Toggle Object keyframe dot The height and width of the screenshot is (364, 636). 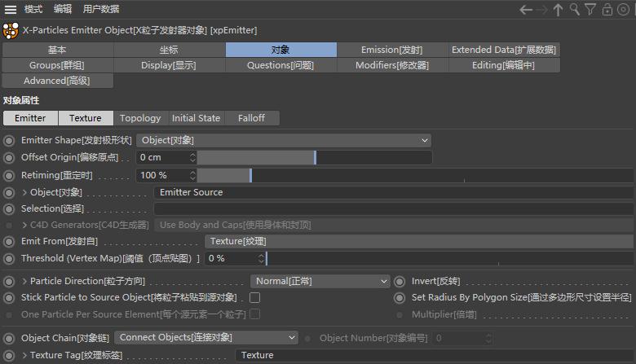pyautogui.click(x=9, y=193)
